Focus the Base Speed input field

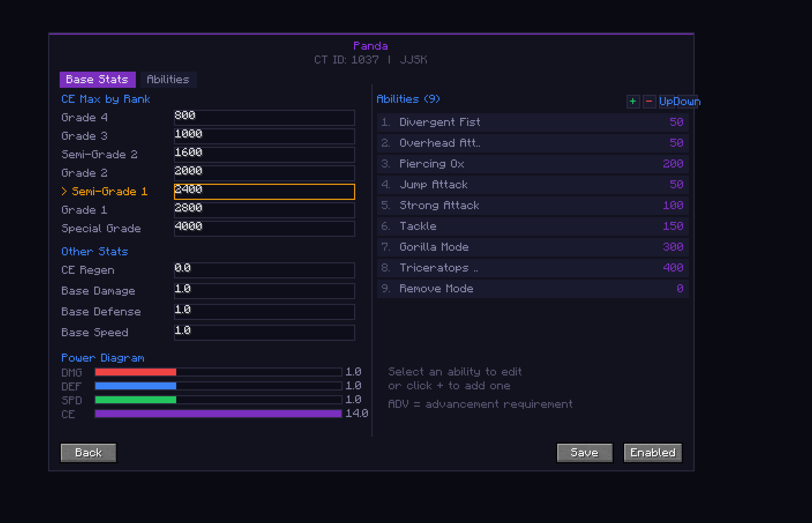pos(264,333)
